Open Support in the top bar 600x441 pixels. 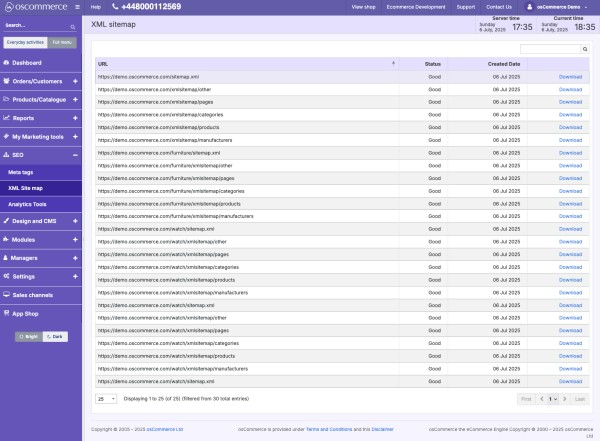pos(466,7)
